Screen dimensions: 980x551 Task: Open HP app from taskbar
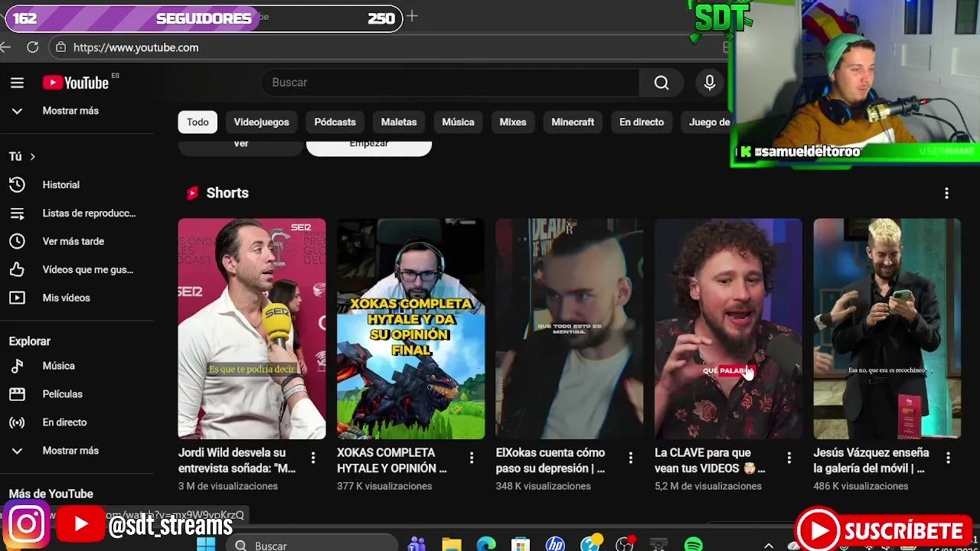point(555,545)
